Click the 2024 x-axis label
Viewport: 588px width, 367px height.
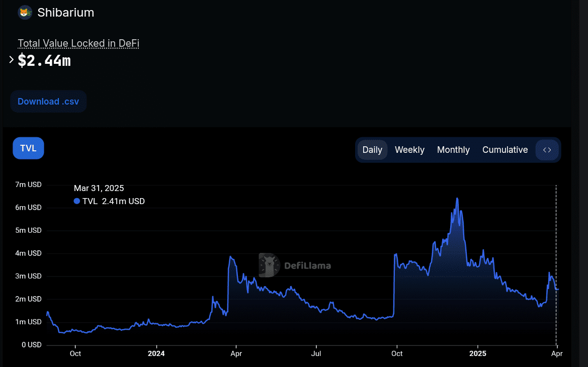click(x=156, y=353)
